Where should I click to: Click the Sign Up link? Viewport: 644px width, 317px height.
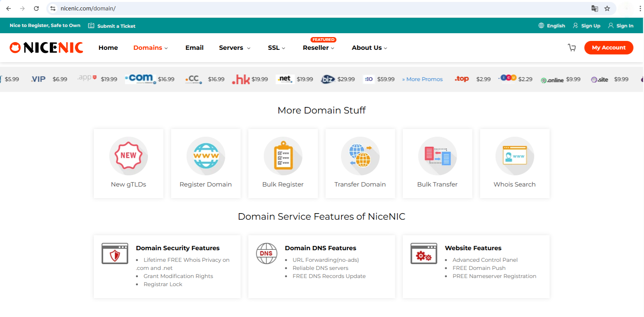[586, 25]
